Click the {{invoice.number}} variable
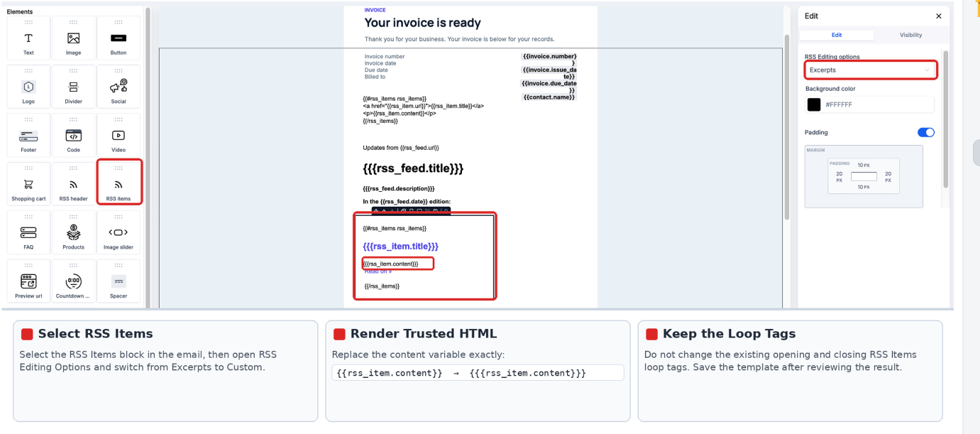Viewport: 980px width, 434px height. coord(549,59)
